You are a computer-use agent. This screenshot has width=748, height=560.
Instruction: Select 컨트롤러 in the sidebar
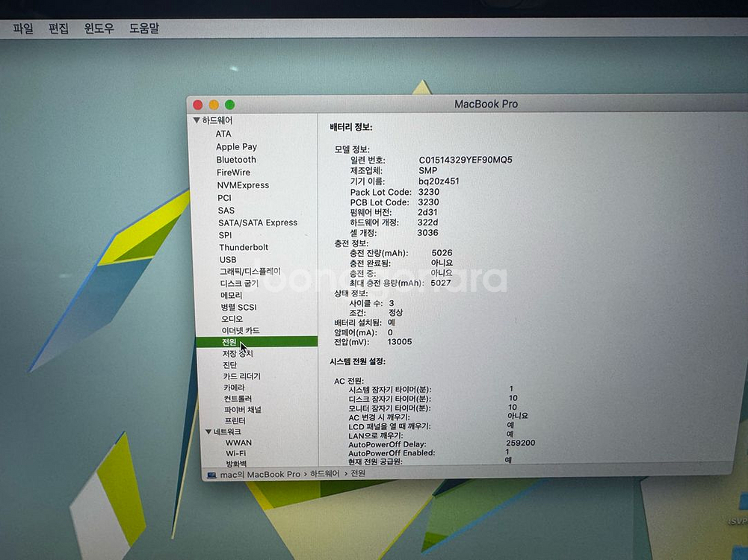[x=238, y=399]
